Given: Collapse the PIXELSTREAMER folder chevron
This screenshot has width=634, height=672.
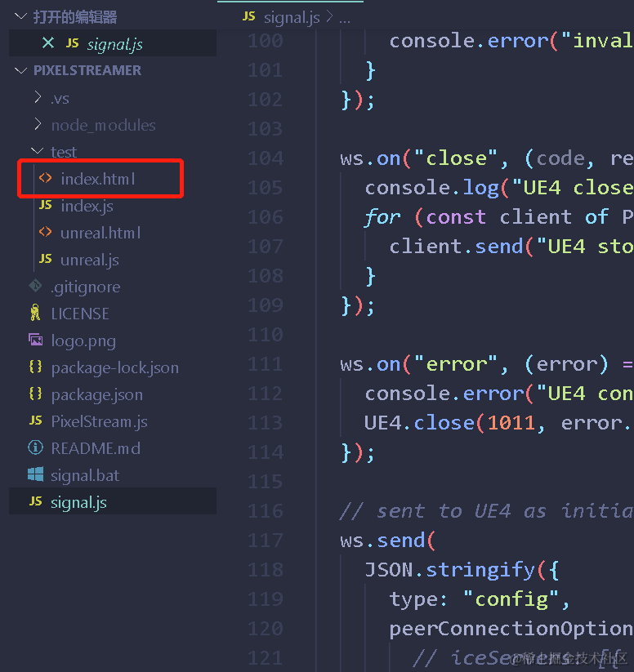Looking at the screenshot, I should coord(20,70).
